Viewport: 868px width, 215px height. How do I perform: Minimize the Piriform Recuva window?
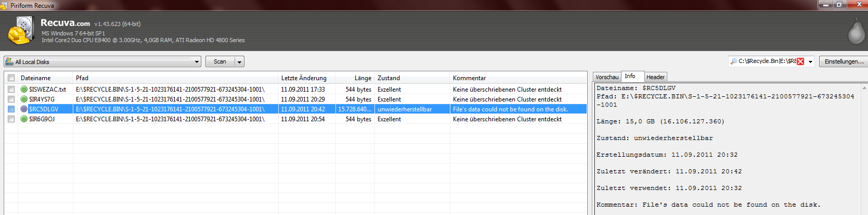coord(825,4)
